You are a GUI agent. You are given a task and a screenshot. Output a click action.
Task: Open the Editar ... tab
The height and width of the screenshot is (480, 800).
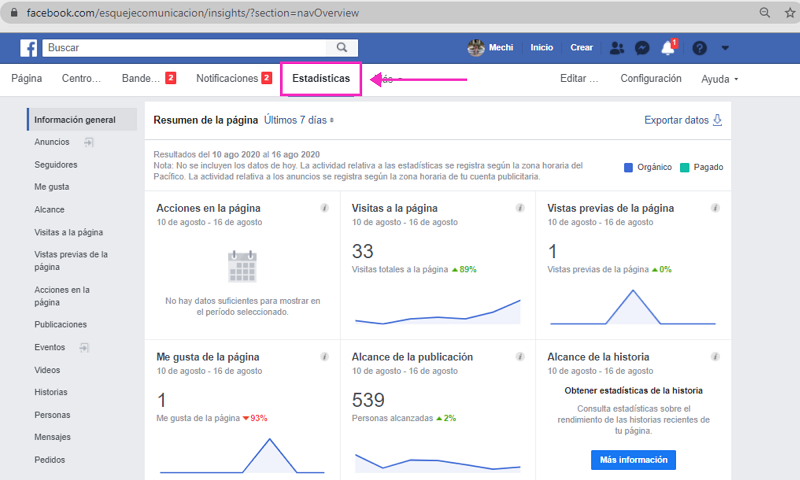[x=579, y=79]
